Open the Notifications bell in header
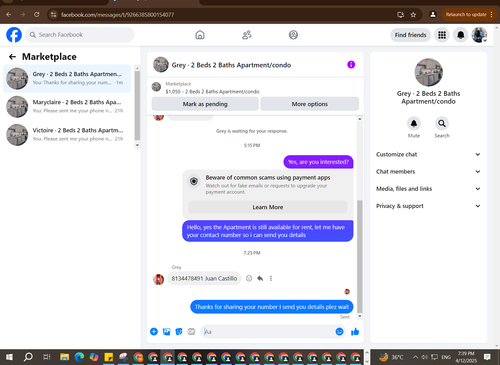The image size is (500, 365). [x=461, y=35]
